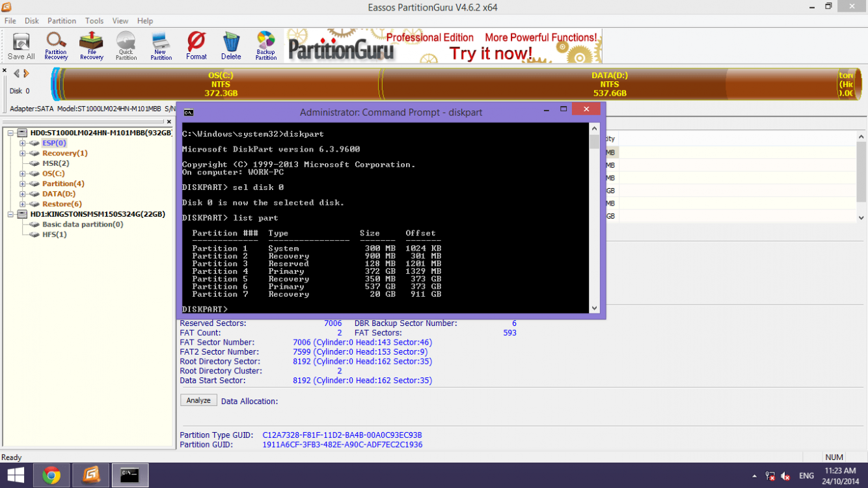Screen dimensions: 868x488
Task: Click the Format toolbar icon
Action: tap(196, 46)
